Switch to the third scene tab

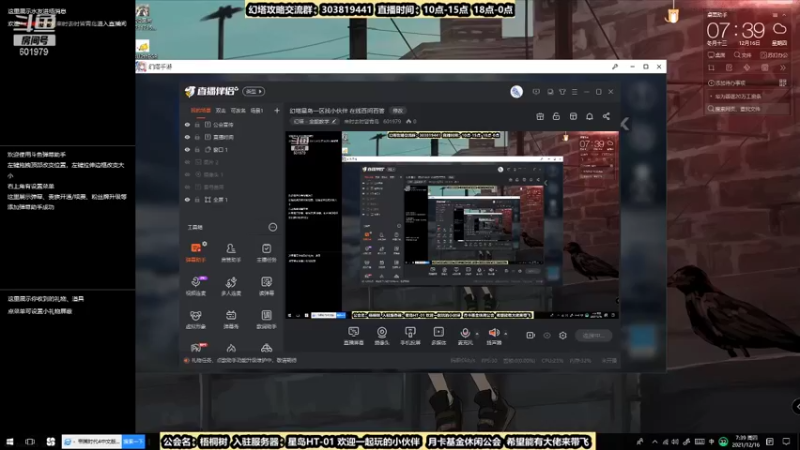coord(238,111)
